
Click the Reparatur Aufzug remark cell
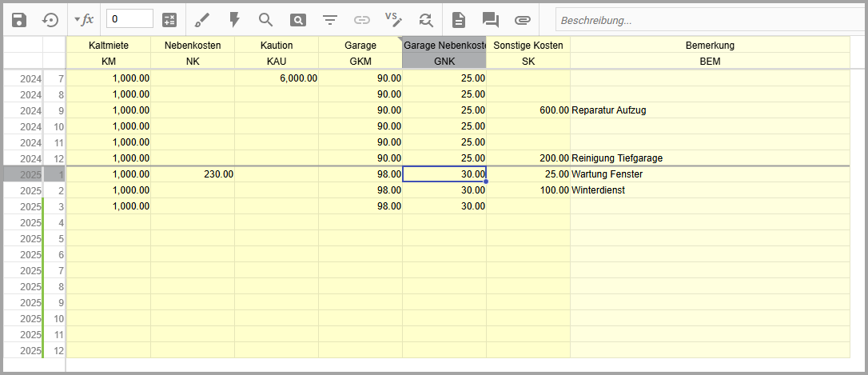(x=709, y=110)
